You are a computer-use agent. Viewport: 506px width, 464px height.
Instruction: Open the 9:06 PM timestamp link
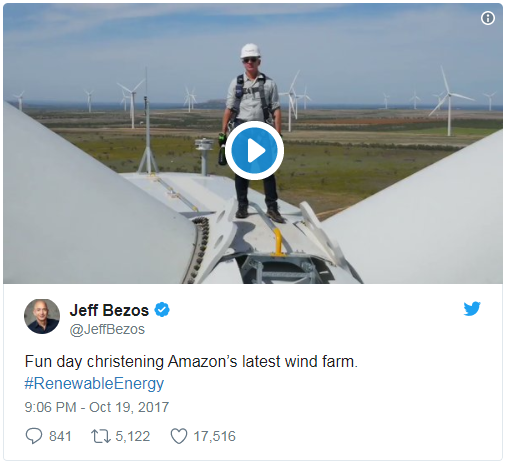point(50,407)
